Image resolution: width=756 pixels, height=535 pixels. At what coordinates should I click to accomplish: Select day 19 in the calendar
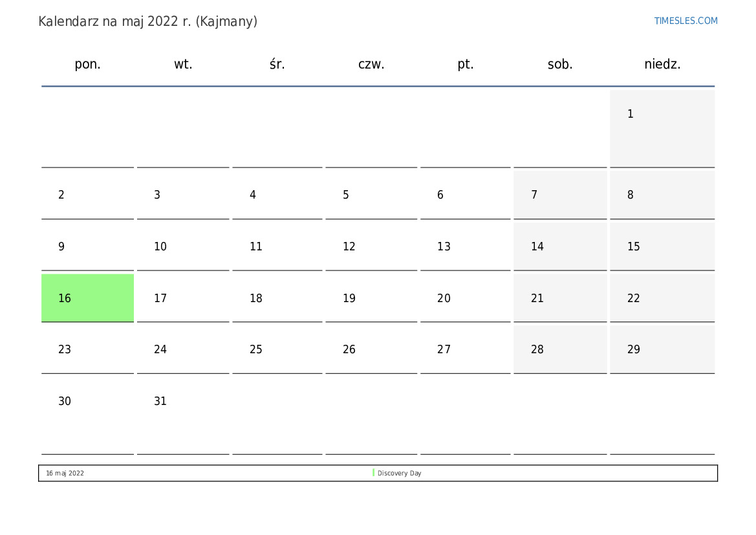371,298
